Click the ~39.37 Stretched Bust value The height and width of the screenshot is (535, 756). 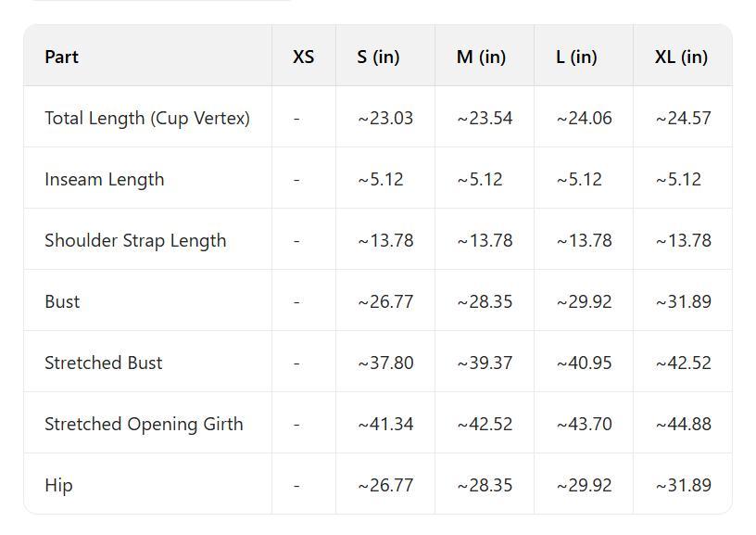tap(485, 363)
